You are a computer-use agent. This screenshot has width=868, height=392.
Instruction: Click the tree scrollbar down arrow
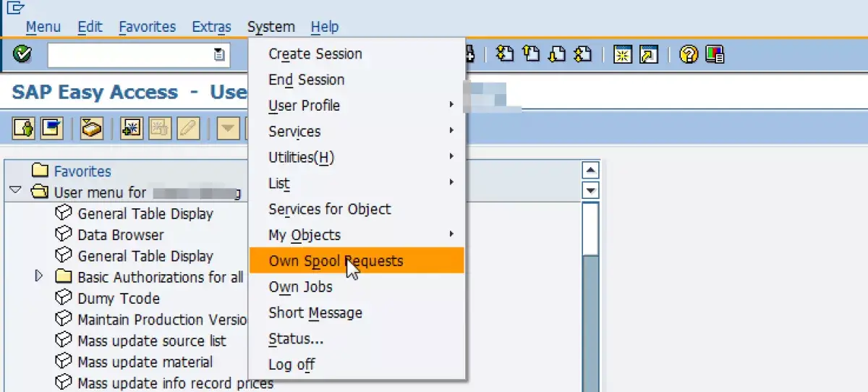coord(591,191)
